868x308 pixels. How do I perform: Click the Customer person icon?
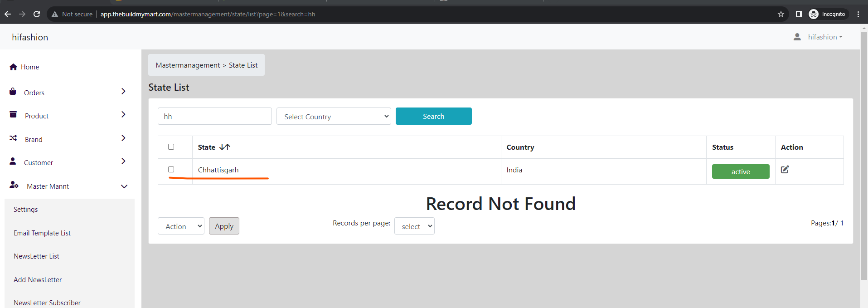click(x=13, y=161)
